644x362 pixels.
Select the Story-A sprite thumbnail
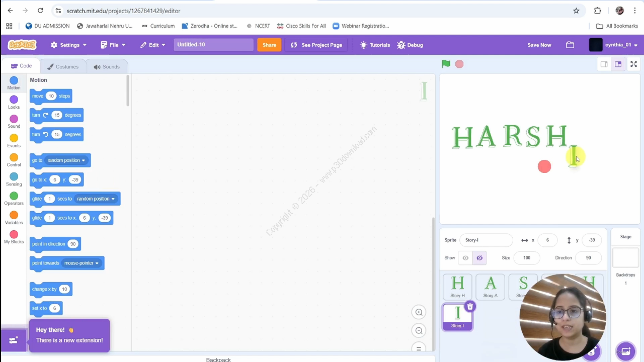[x=490, y=287]
